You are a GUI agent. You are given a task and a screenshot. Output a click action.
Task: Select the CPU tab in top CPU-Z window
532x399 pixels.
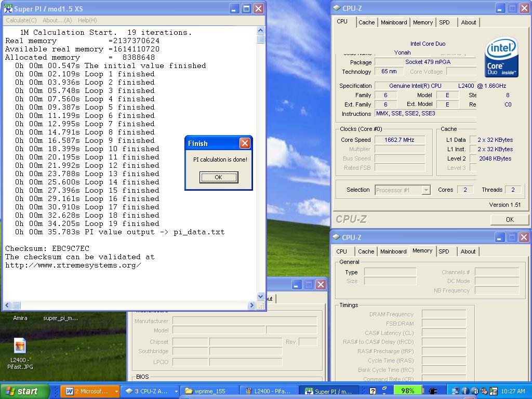point(342,21)
